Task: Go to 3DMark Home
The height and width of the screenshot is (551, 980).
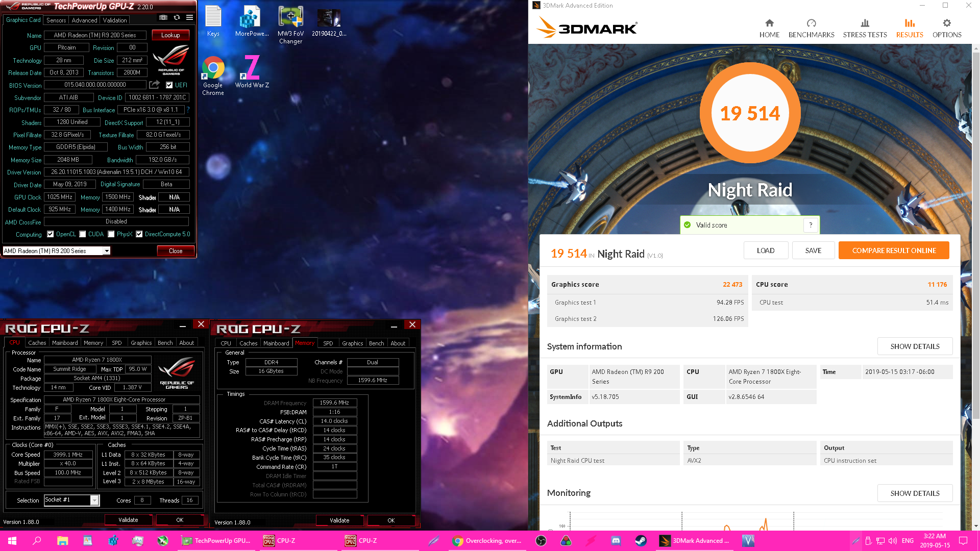Action: point(769,29)
